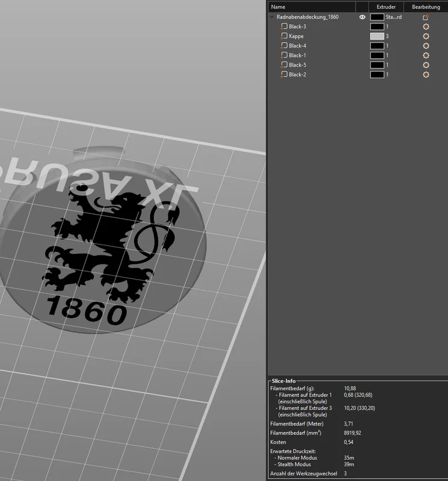Click the edit icon for Radnabenabdeckung_1860
This screenshot has width=448, height=481.
426,17
